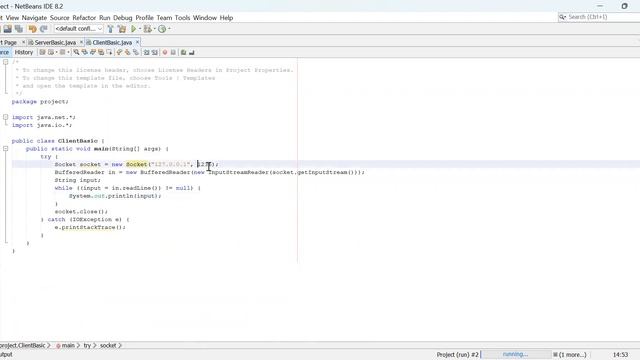This screenshot has width=640, height=360.
Task: Open the Debug Project dropdown arrow
Action: pyautogui.click(x=155, y=29)
